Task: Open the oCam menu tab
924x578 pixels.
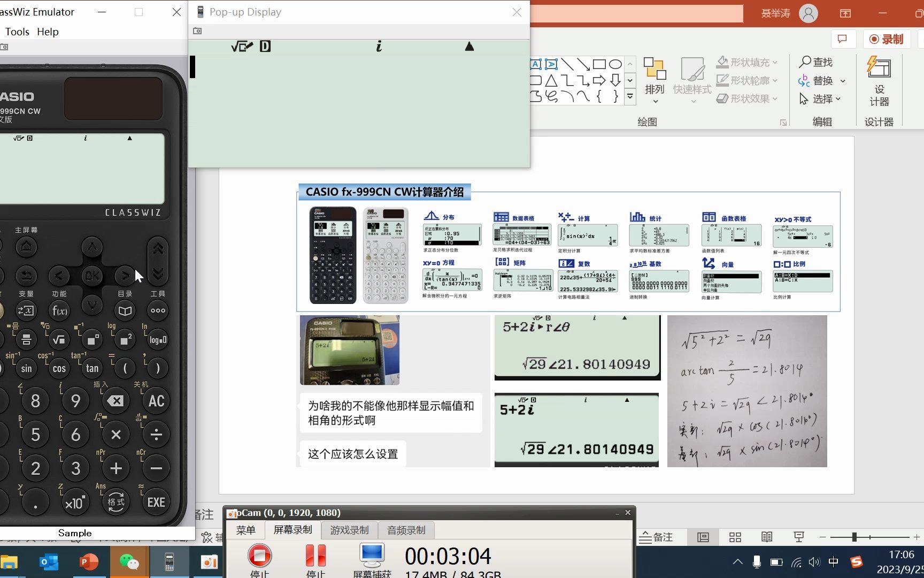Action: [x=245, y=530]
